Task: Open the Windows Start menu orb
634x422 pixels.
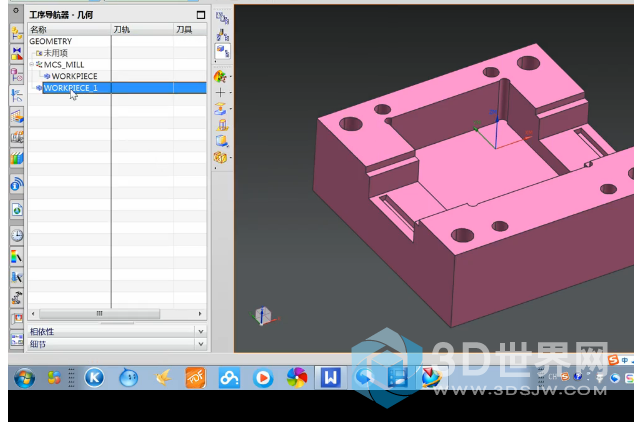Action: [24, 378]
